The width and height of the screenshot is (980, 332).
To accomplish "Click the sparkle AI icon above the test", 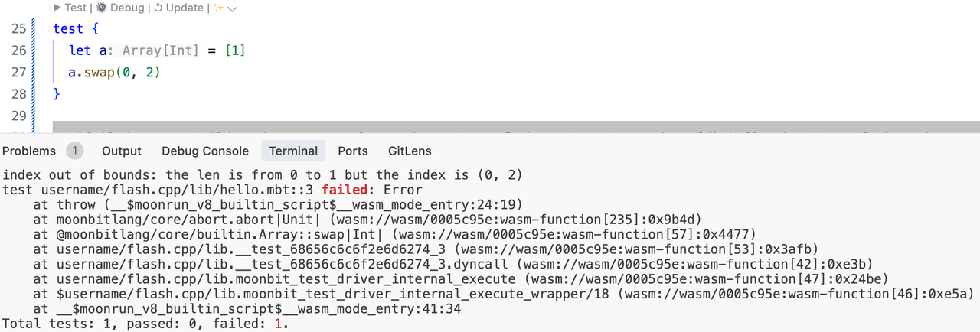I will pos(218,8).
